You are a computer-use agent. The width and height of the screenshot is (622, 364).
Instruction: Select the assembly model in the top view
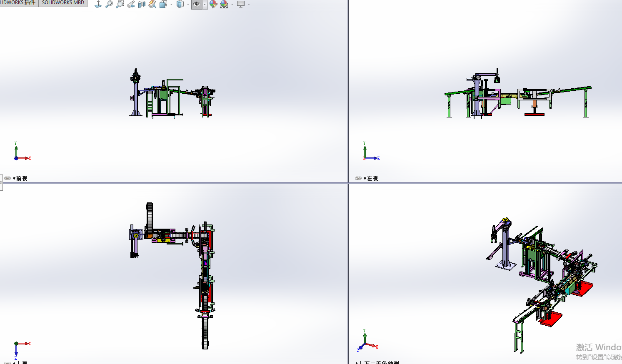(172, 276)
